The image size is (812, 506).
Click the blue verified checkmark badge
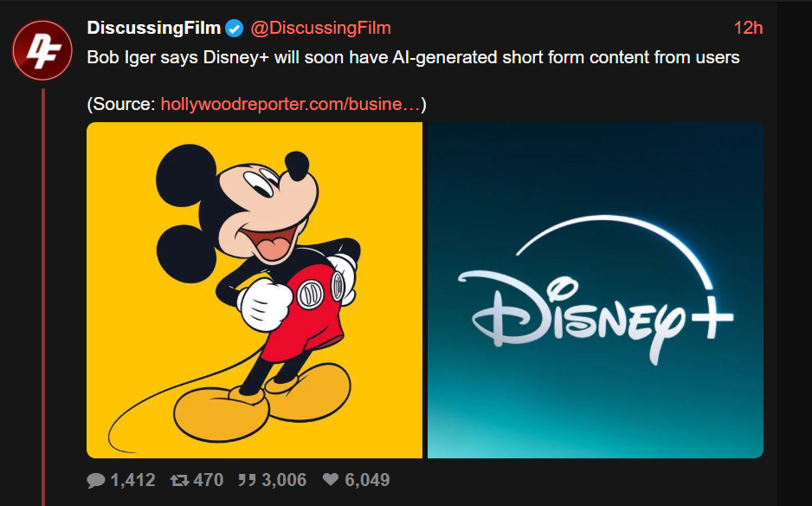[234, 28]
